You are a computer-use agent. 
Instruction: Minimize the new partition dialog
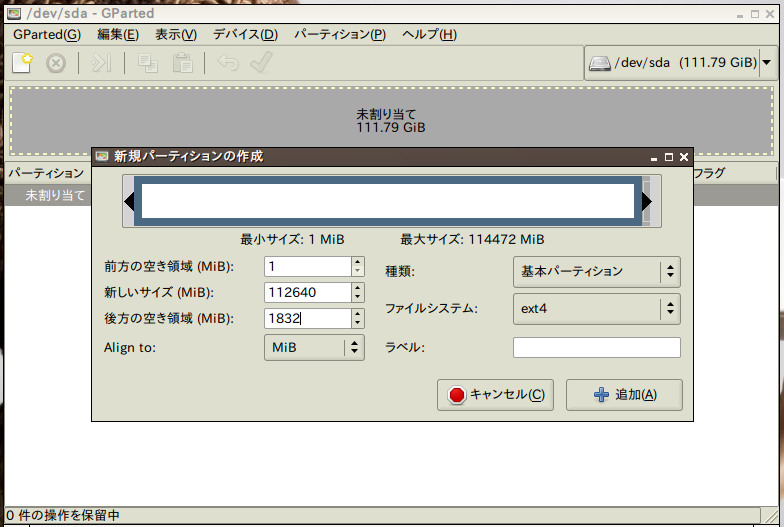coord(654,158)
